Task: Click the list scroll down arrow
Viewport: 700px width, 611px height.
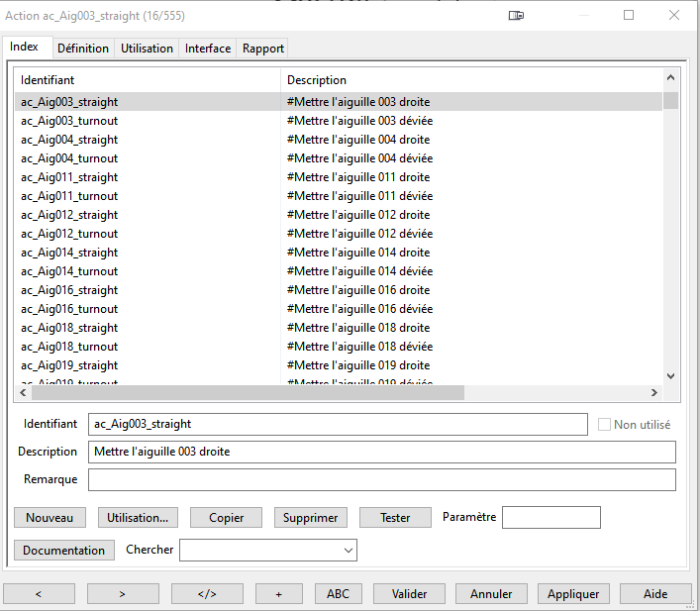Action: [670, 376]
